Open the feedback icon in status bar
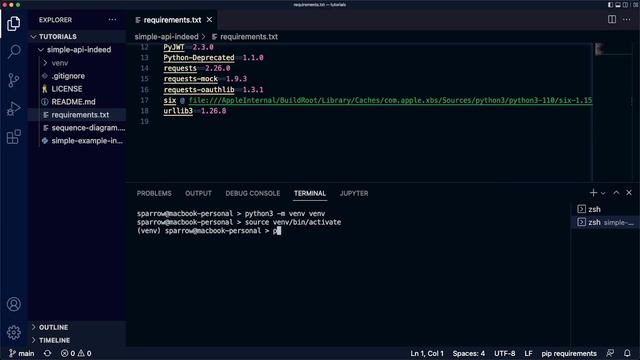Screen dimensions: 640x360 (610, 353)
